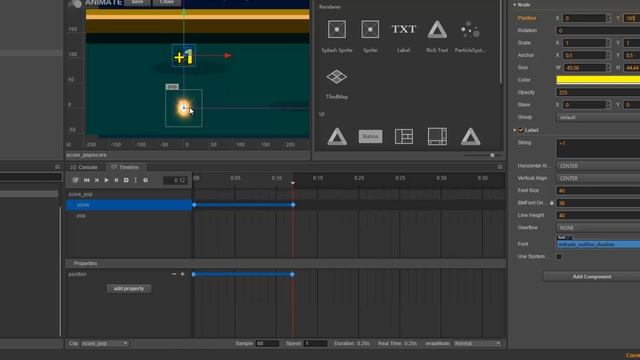
Task: Open the Overflow NONE dropdown
Action: [x=598, y=227]
